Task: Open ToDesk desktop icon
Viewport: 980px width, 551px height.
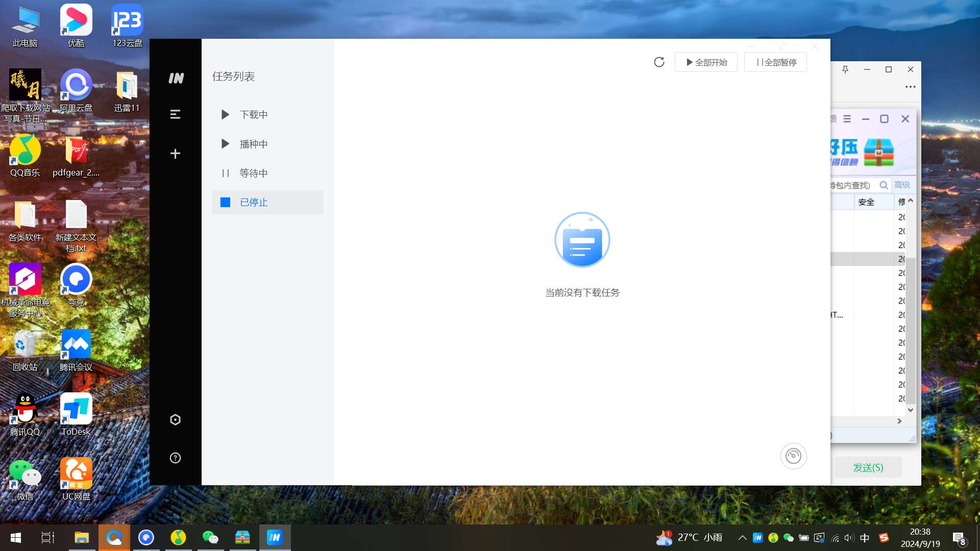Action: pos(76,414)
